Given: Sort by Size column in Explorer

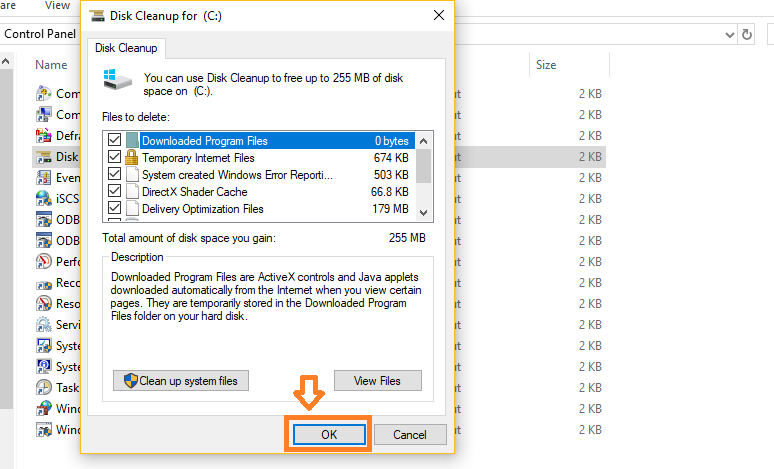Looking at the screenshot, I should point(546,65).
